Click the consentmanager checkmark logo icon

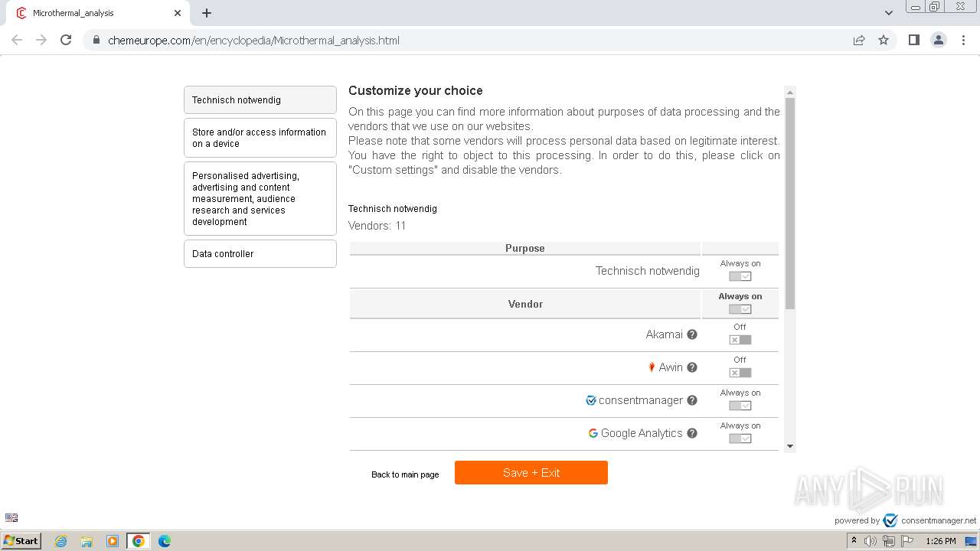(x=591, y=400)
